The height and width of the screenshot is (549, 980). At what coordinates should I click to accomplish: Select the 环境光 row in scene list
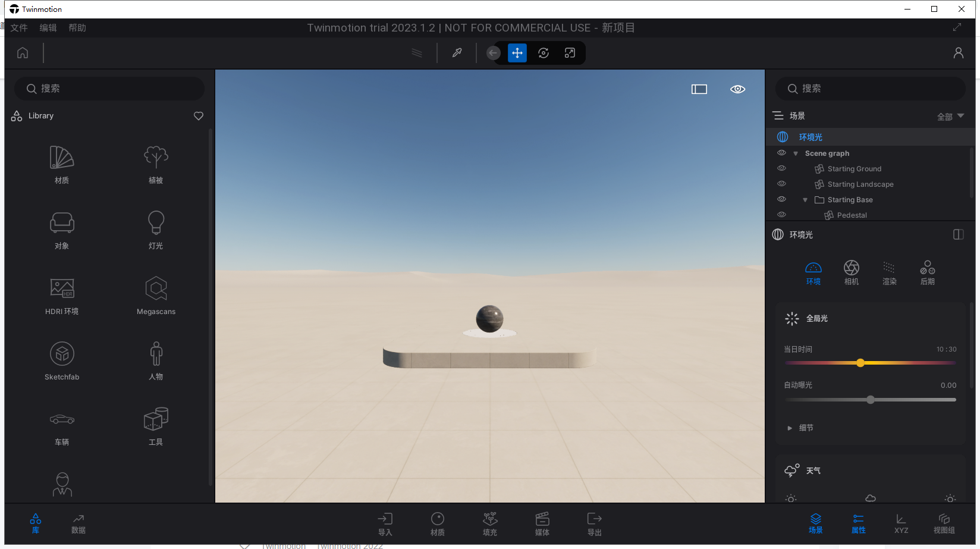click(x=871, y=137)
